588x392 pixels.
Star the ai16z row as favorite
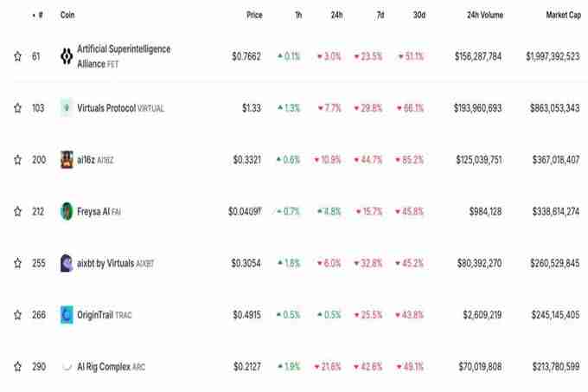click(x=17, y=159)
